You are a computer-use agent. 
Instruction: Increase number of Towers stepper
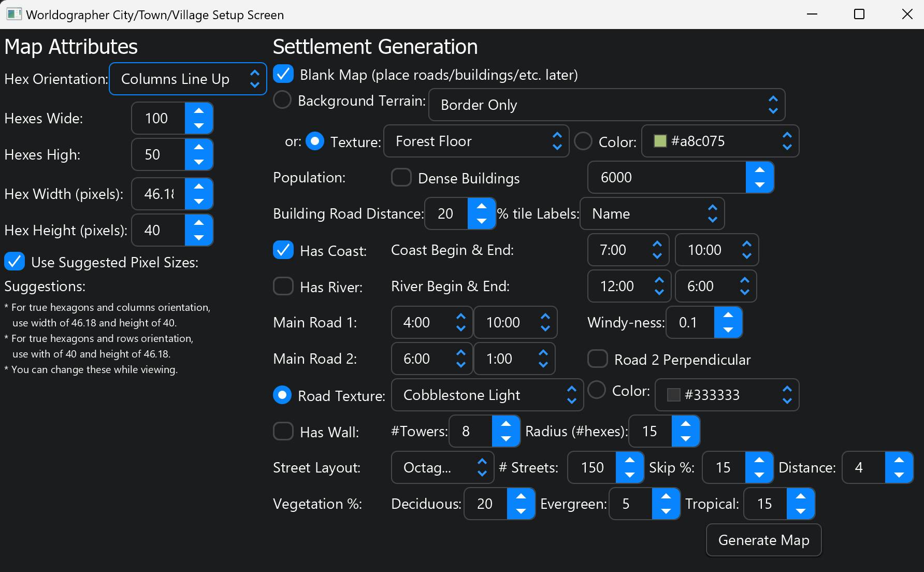pos(506,424)
